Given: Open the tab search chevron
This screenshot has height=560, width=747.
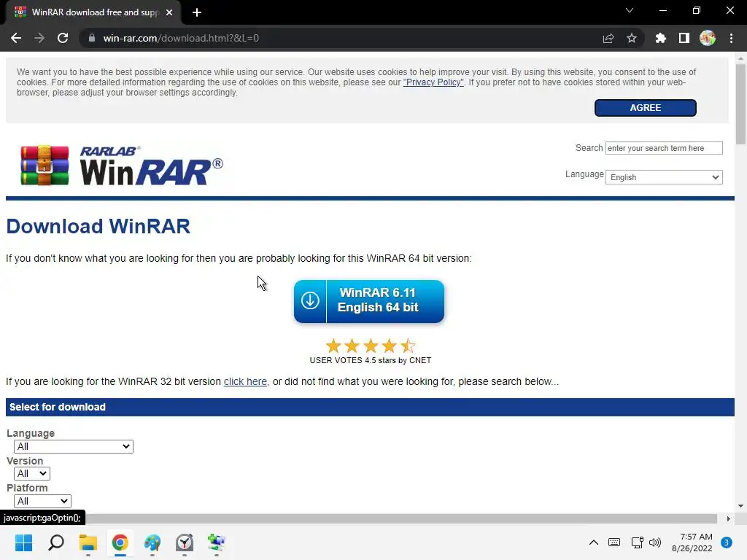Looking at the screenshot, I should [630, 10].
